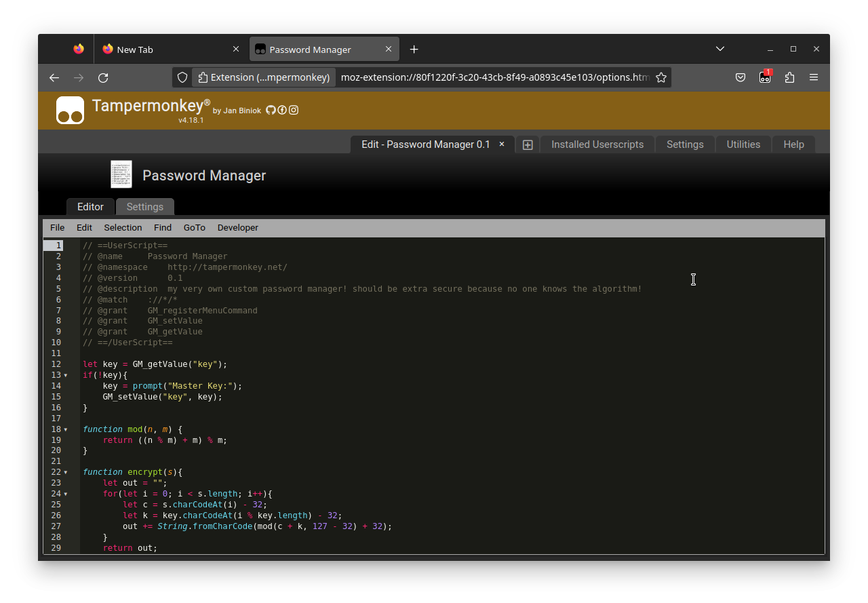Open the Developer menu in the editor

[238, 227]
